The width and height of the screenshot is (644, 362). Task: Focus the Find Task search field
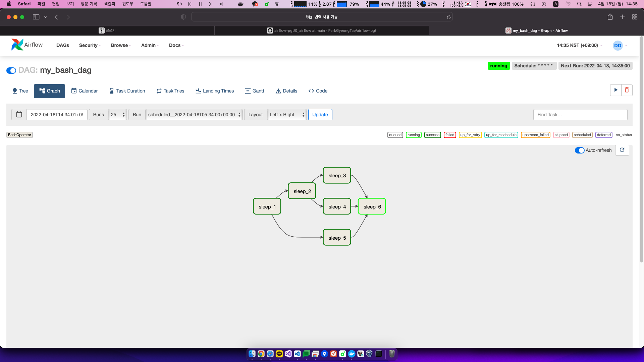click(x=580, y=115)
